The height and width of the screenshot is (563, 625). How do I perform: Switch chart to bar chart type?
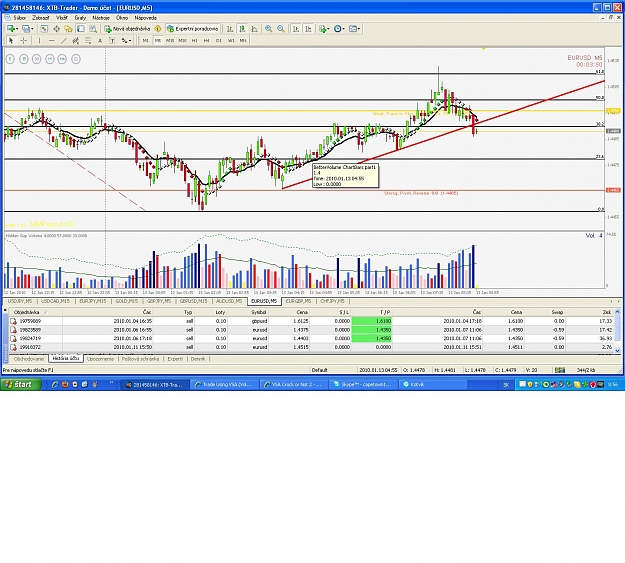(x=230, y=29)
